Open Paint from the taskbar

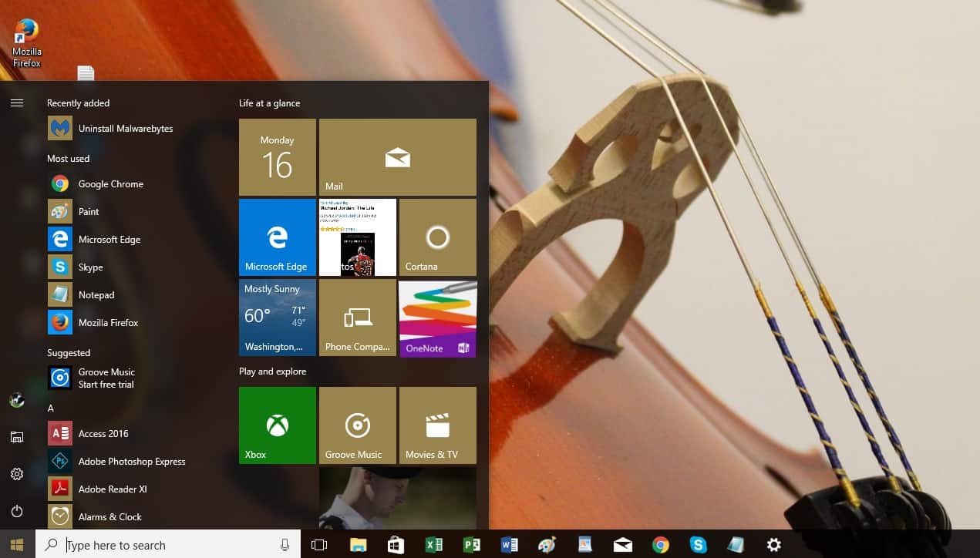[x=547, y=545]
